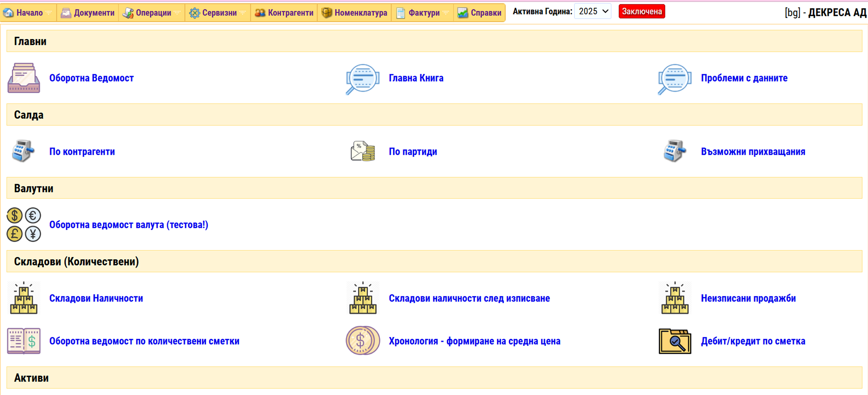This screenshot has width=868, height=395.
Task: Open the Документи menu
Action: (88, 13)
